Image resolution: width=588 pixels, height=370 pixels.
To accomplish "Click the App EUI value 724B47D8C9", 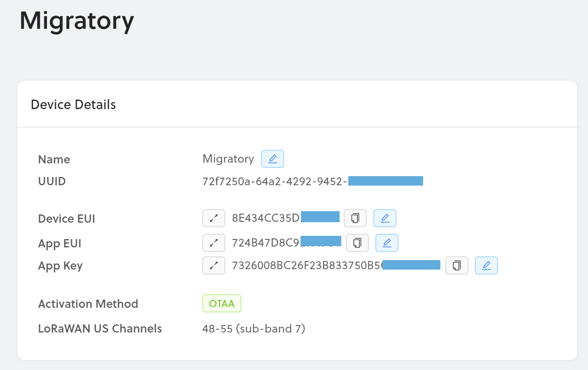I will [266, 243].
